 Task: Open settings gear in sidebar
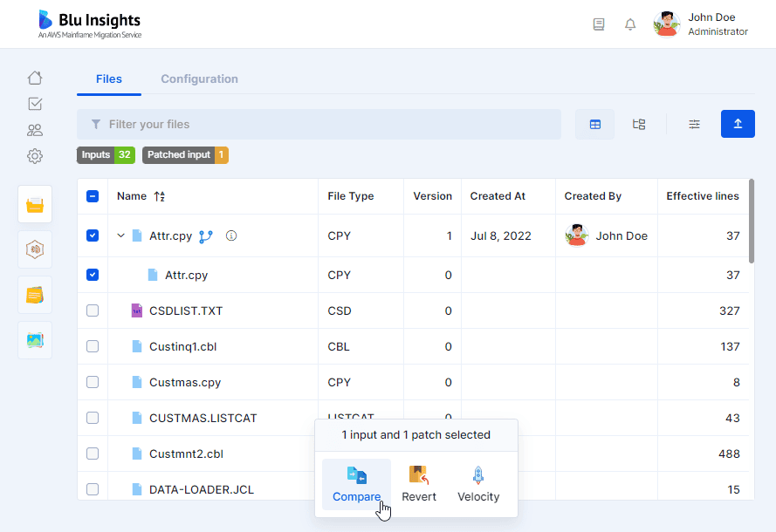point(35,156)
